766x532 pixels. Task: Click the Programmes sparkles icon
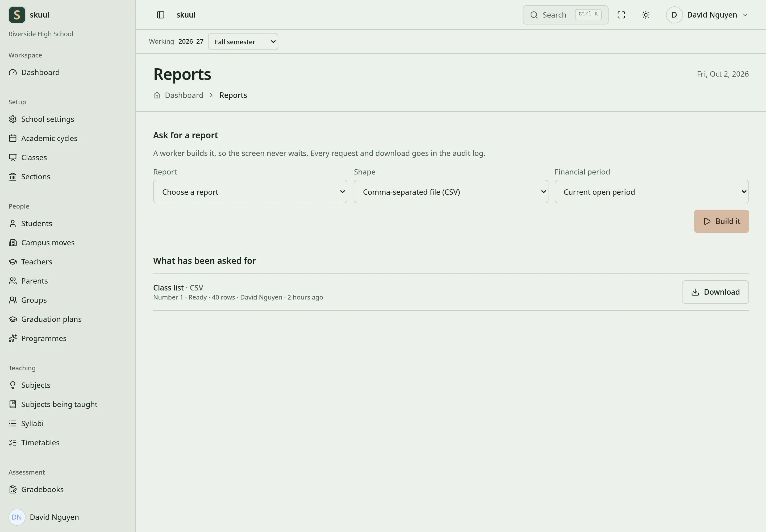tap(13, 338)
